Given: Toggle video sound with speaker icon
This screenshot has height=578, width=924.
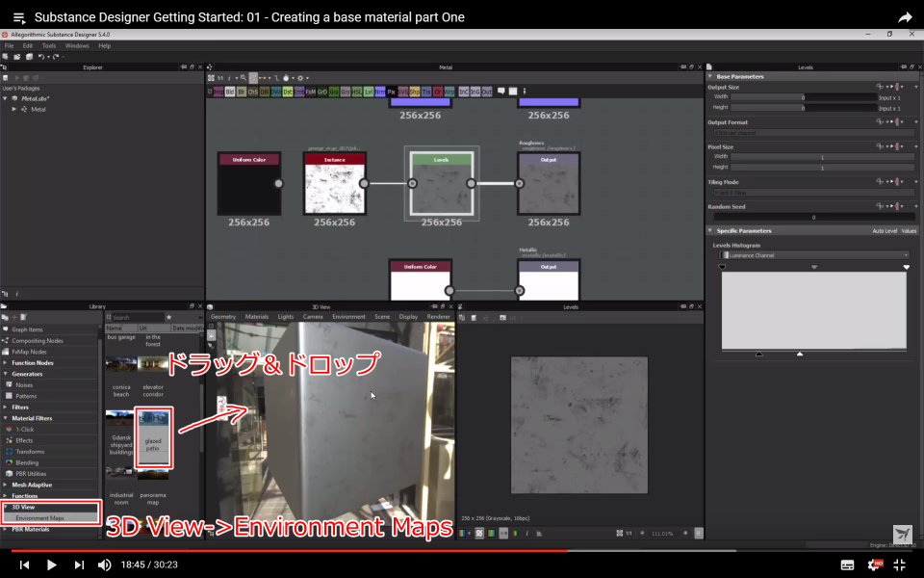Looking at the screenshot, I should 104,565.
